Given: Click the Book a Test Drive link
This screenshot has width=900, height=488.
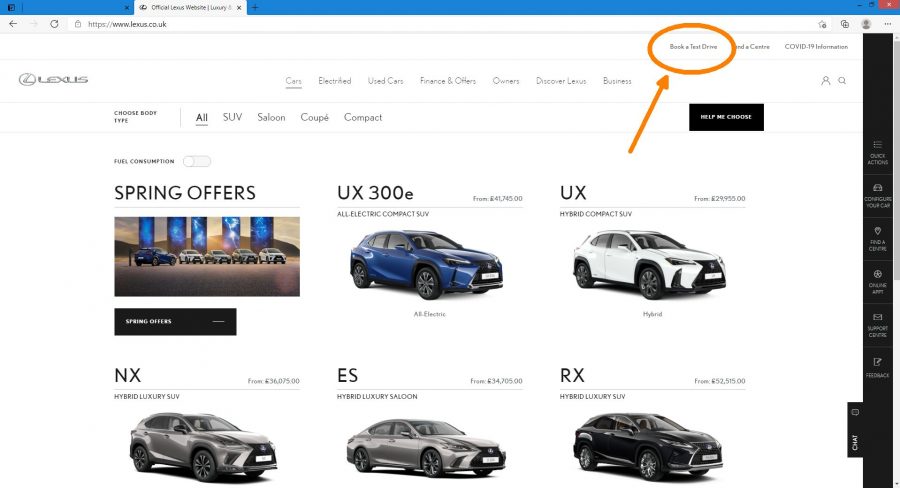Looking at the screenshot, I should (x=693, y=47).
